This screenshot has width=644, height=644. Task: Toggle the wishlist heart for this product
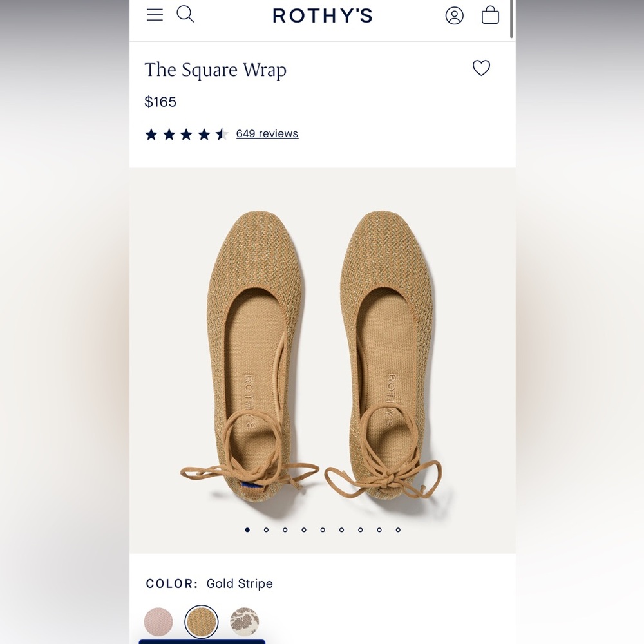coord(481,68)
